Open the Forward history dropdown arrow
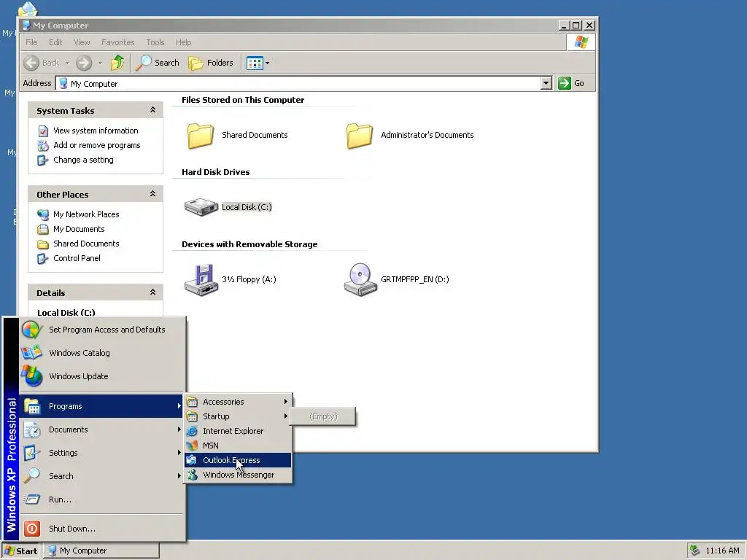Image resolution: width=747 pixels, height=560 pixels. coord(100,63)
